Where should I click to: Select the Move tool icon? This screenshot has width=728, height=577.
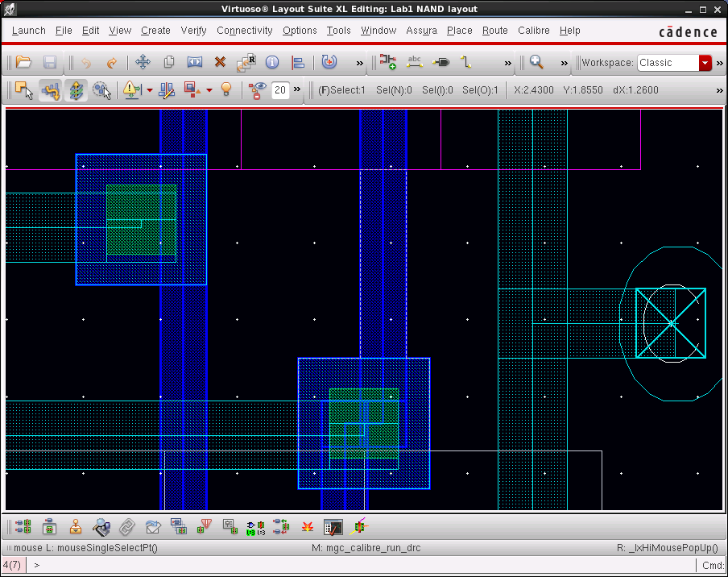[143, 62]
